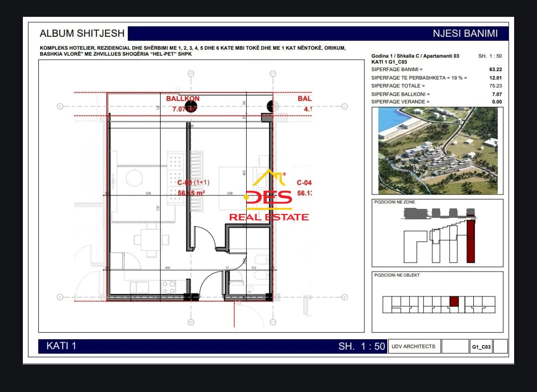Select the "SIPERFAQE TE PERBASHKETA = 19 % =" label

click(419, 78)
